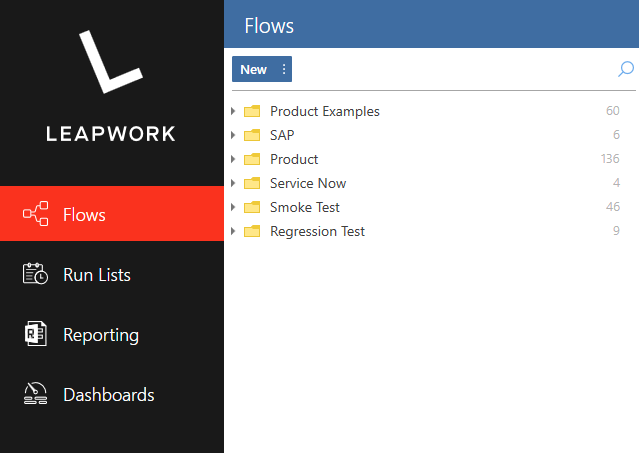This screenshot has height=453, width=639.
Task: Click the Flows node icon in sidebar
Action: click(35, 213)
